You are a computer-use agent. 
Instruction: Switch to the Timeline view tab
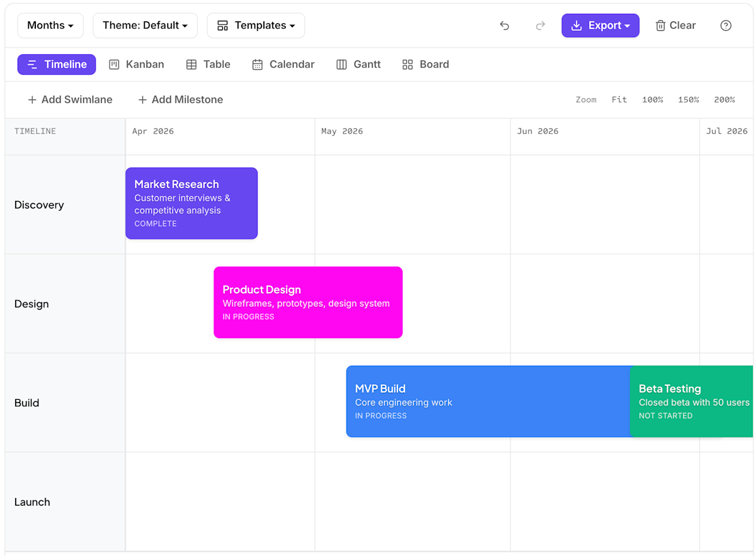click(x=57, y=64)
